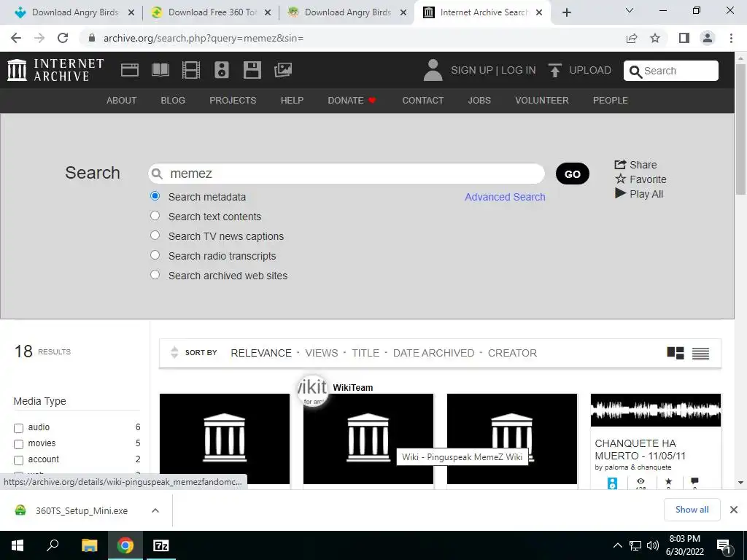Click the GO search button

[573, 174]
